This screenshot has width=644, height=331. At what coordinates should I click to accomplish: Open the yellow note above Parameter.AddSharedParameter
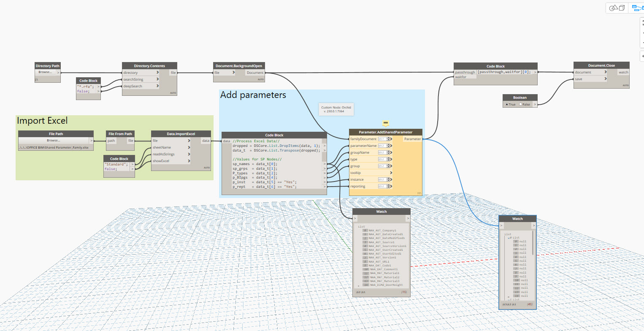385,123
